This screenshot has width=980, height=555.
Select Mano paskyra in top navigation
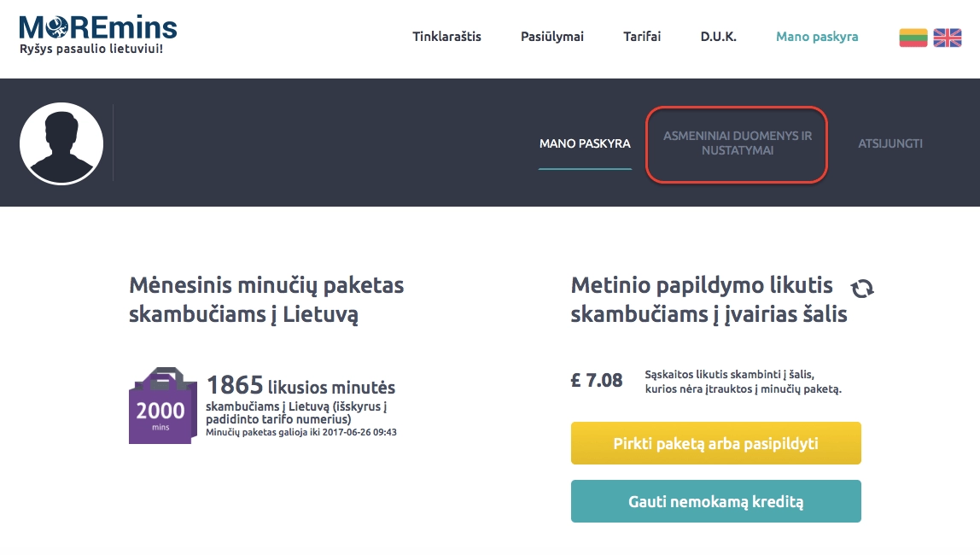click(x=817, y=37)
